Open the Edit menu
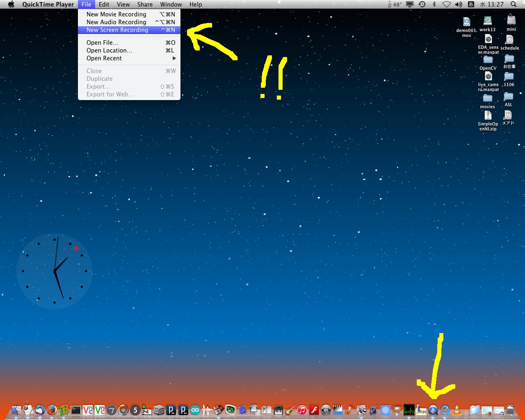 tap(104, 4)
